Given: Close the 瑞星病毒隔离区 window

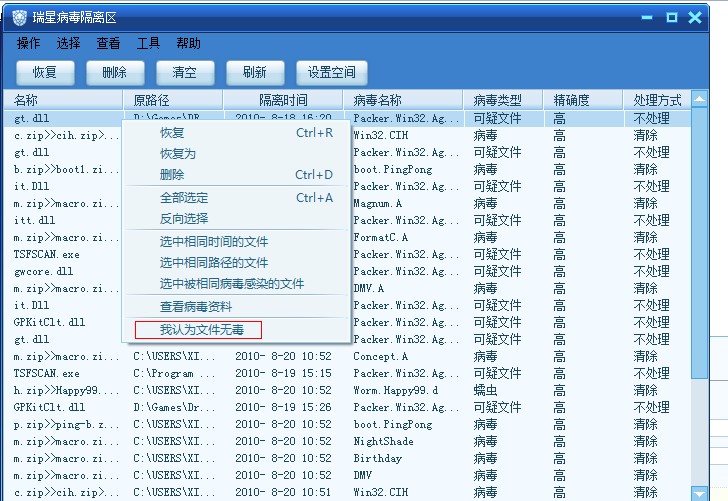Looking at the screenshot, I should point(695,18).
